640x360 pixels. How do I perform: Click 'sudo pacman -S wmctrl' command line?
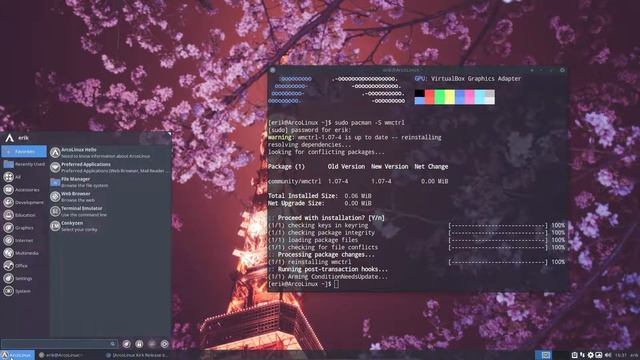point(369,122)
